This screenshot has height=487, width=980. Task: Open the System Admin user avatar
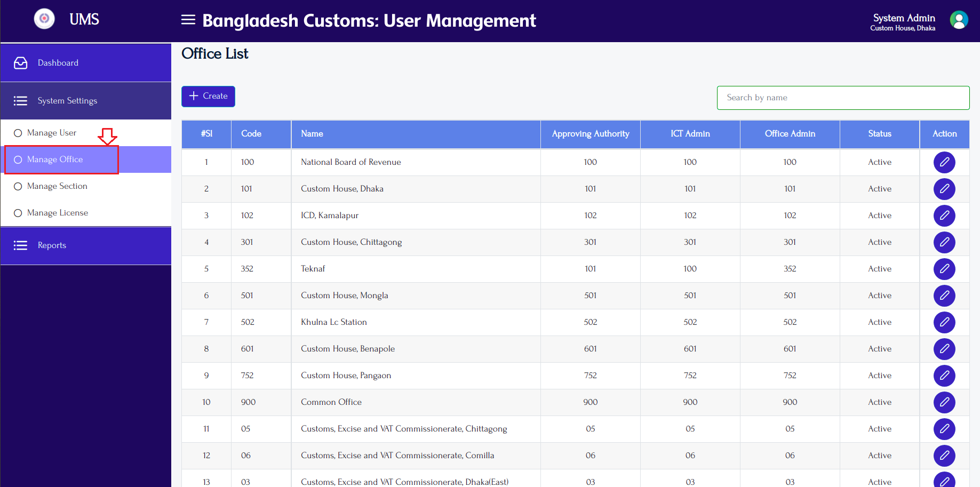coord(959,20)
